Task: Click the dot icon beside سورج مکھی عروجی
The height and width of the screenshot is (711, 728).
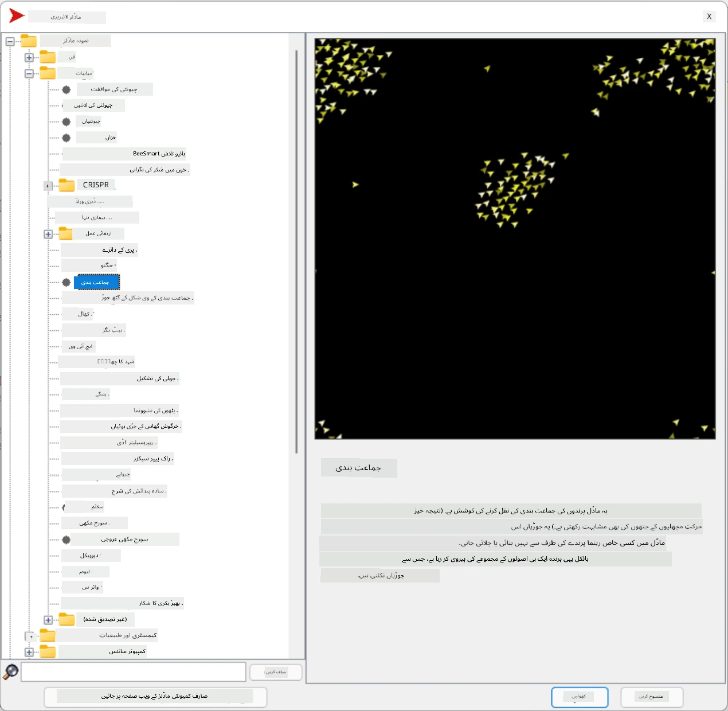Action: click(66, 540)
